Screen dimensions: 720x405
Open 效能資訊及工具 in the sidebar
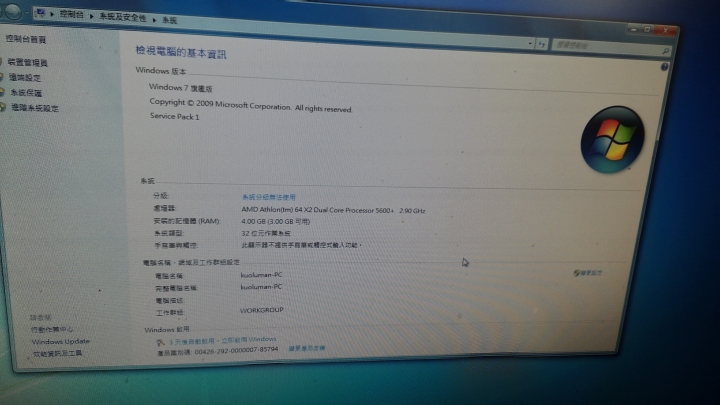(x=57, y=354)
